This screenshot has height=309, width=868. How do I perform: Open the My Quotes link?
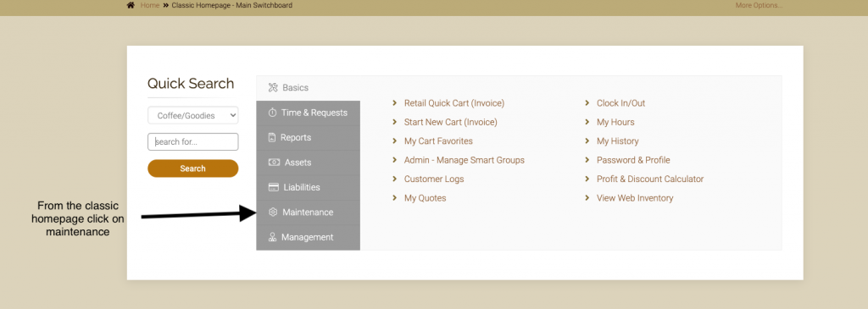tap(426, 198)
